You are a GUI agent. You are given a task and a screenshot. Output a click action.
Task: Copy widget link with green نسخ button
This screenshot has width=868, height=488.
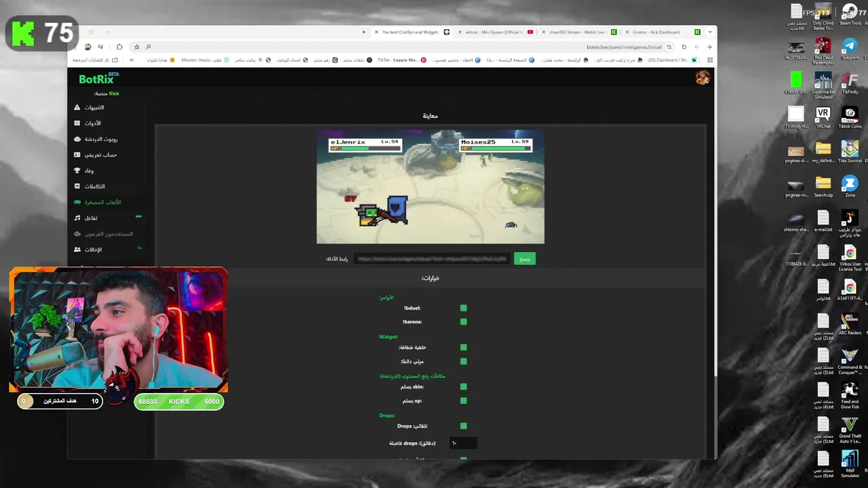(x=524, y=259)
